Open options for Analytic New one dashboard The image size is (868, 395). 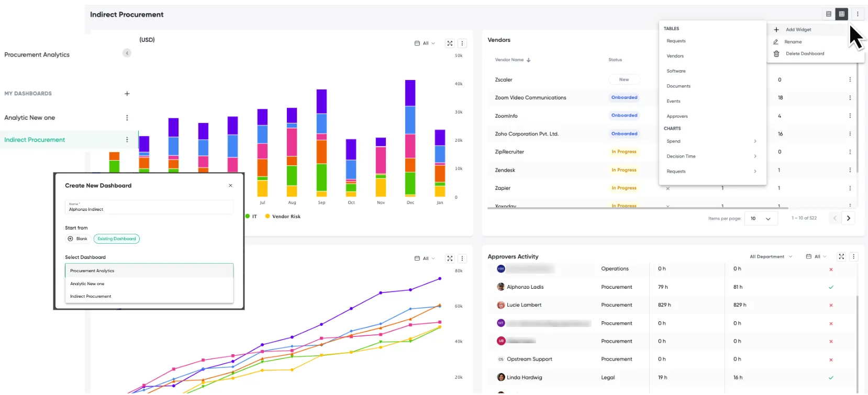127,118
